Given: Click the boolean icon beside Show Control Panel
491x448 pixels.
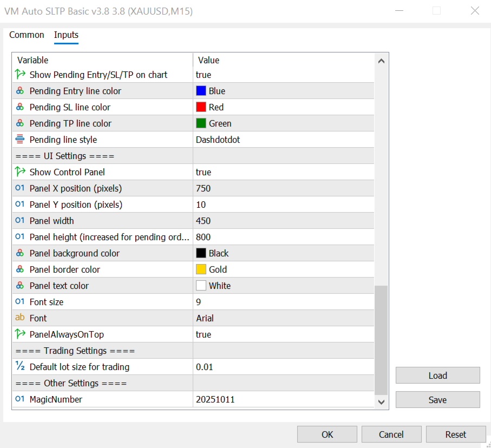Looking at the screenshot, I should (20, 172).
